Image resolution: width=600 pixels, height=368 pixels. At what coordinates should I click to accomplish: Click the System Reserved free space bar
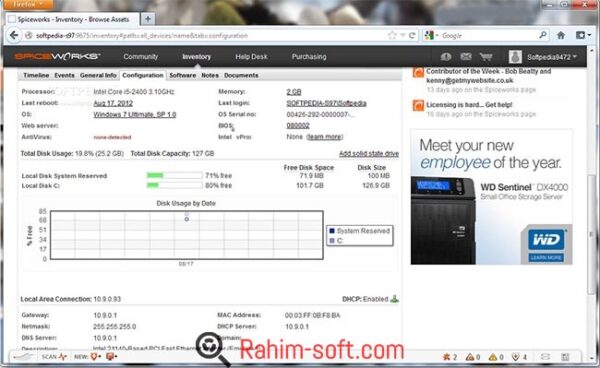174,175
